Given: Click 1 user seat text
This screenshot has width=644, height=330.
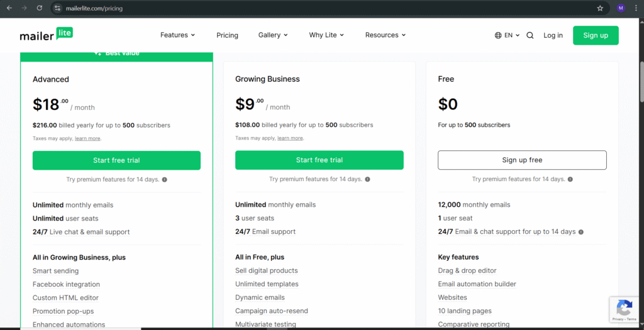Looking at the screenshot, I should [455, 218].
